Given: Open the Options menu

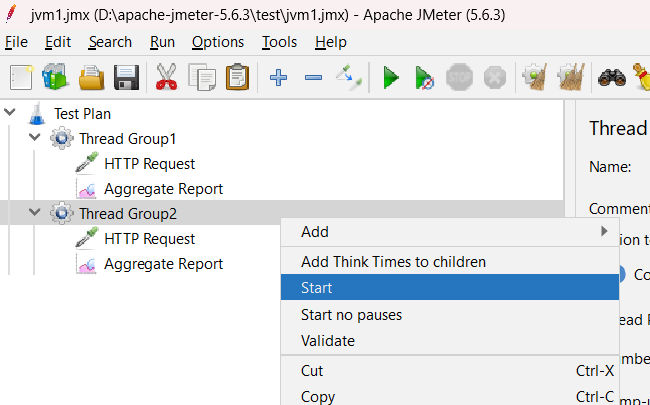Looking at the screenshot, I should pyautogui.click(x=218, y=42).
